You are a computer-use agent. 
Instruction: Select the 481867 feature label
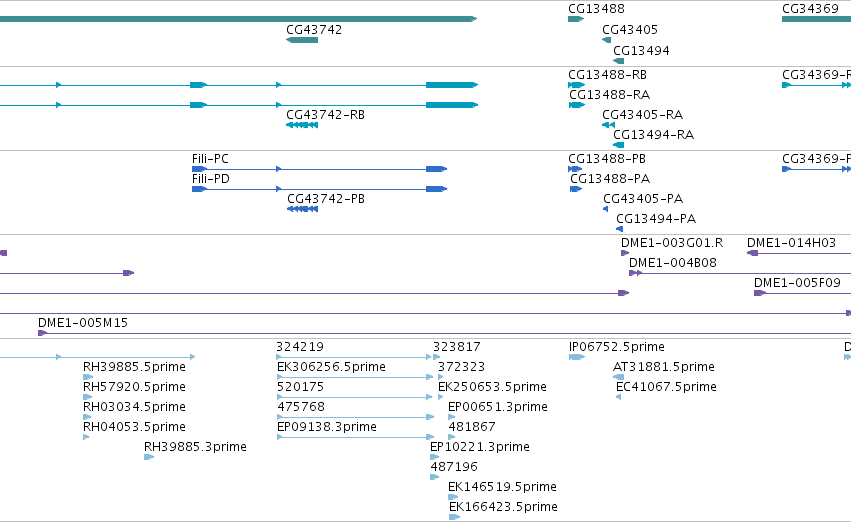point(472,428)
